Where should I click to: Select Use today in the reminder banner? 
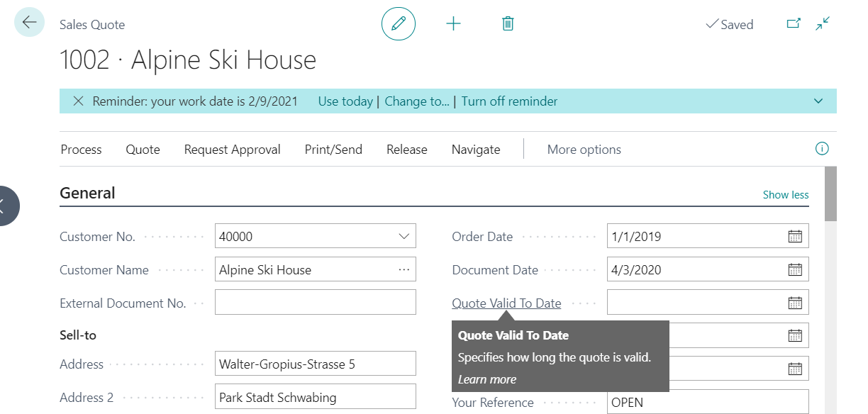tap(345, 101)
